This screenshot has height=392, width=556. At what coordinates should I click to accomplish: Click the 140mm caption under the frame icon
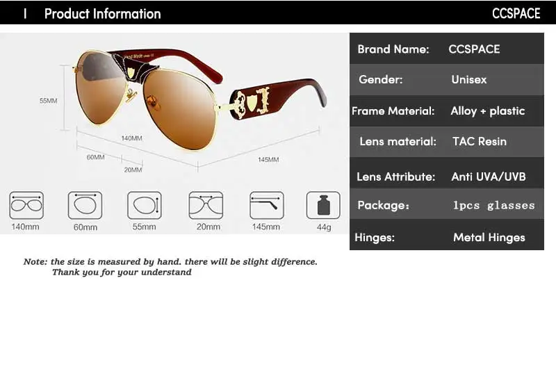click(25, 227)
